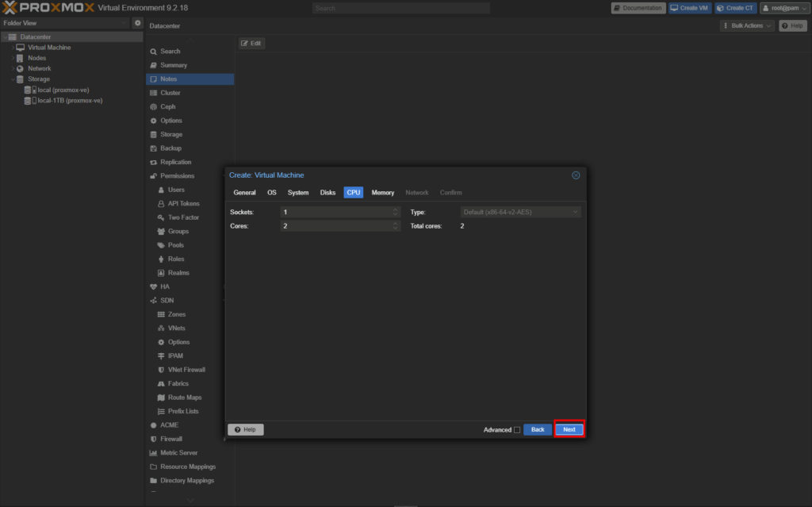Open the Ceph section icon
The image size is (812, 507).
(x=153, y=107)
